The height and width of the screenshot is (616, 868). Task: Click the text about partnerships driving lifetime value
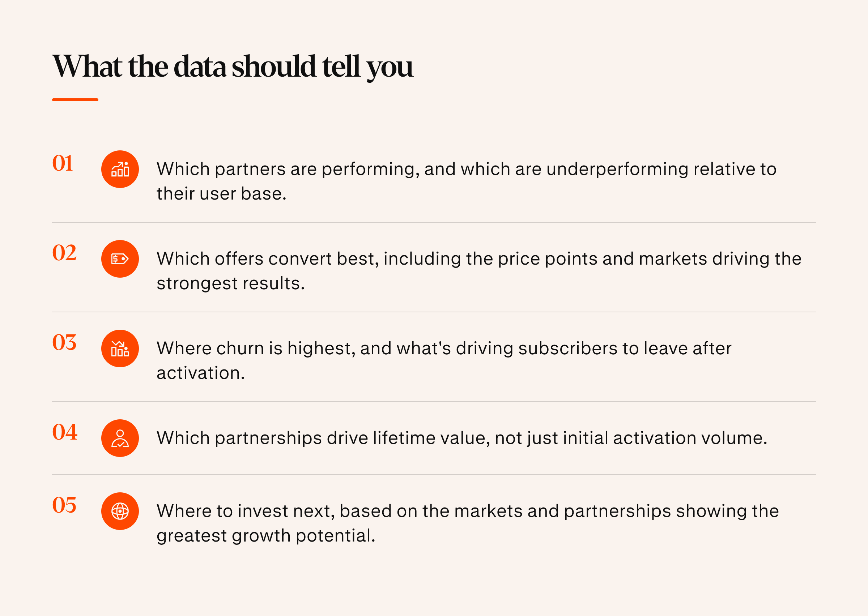click(462, 438)
